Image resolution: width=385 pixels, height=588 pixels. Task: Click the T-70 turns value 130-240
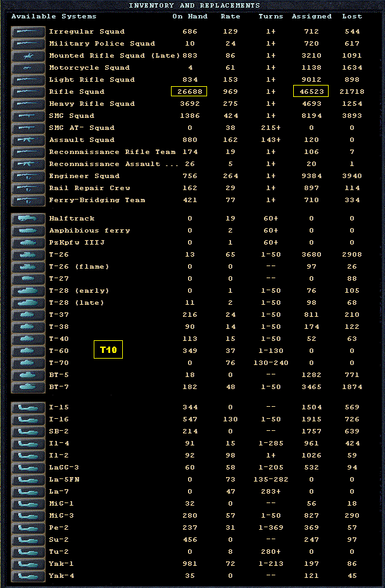click(x=270, y=363)
